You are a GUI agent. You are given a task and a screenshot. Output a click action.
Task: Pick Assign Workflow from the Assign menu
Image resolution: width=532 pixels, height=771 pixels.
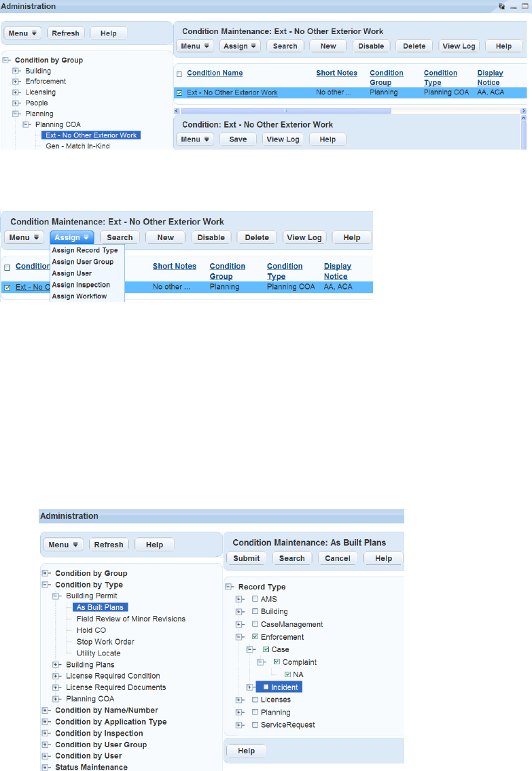tap(79, 296)
